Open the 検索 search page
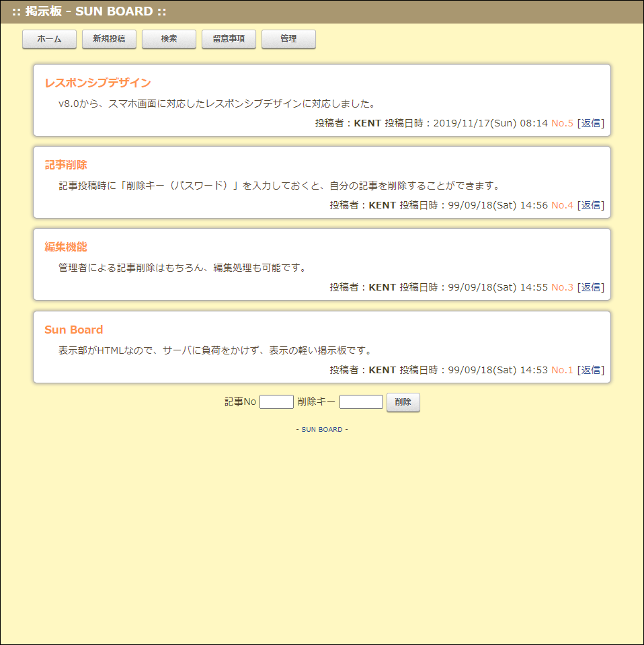Screen dimensions: 644x645 [169, 40]
